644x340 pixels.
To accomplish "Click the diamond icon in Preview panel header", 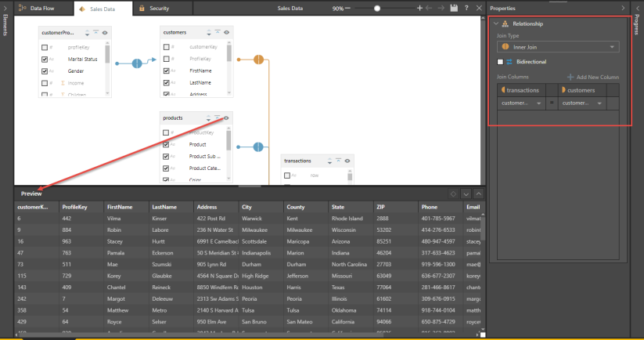I will click(453, 194).
